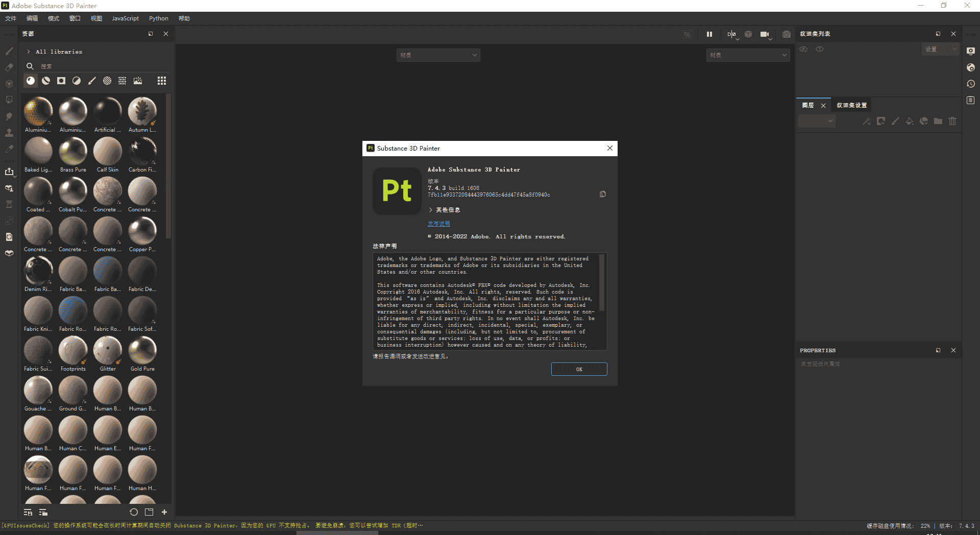Select the Gold Pure material thumbnail
Image resolution: width=980 pixels, height=535 pixels.
click(x=142, y=351)
